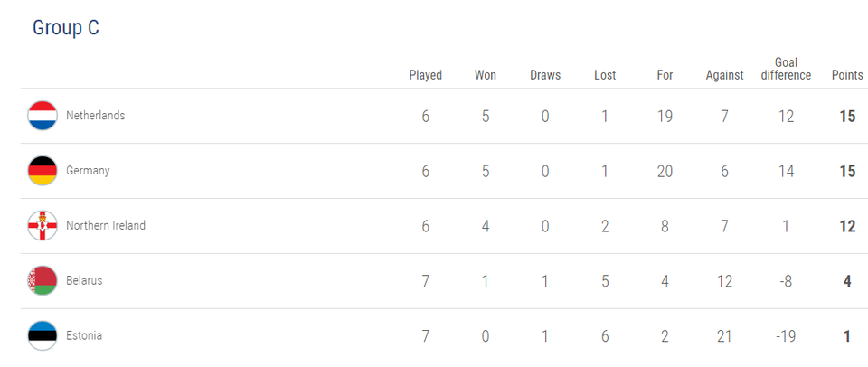Viewport: 868px width, 367px height.
Task: Open the Germany team link
Action: (88, 171)
